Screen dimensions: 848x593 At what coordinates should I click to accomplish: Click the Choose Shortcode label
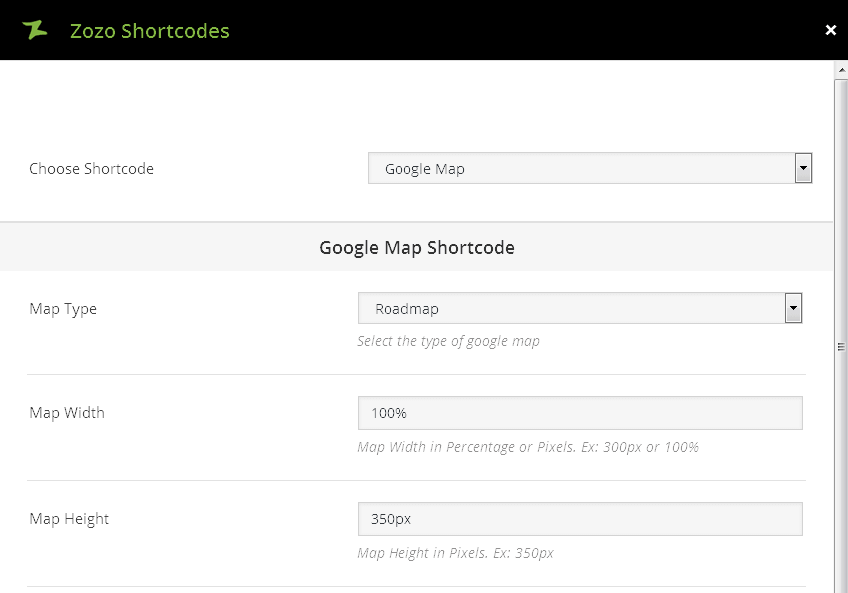pos(92,169)
